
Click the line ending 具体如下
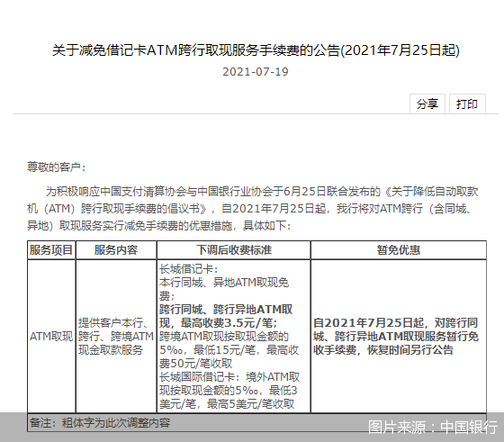pyautogui.click(x=159, y=226)
